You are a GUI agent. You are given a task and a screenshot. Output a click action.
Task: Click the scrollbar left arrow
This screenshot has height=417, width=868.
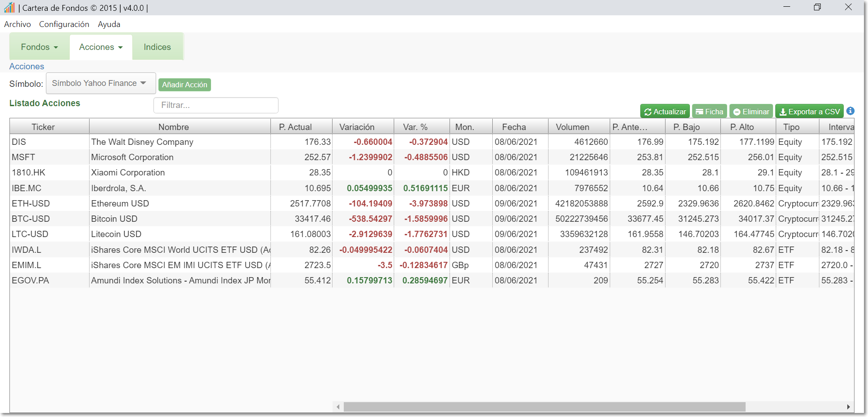(x=338, y=407)
